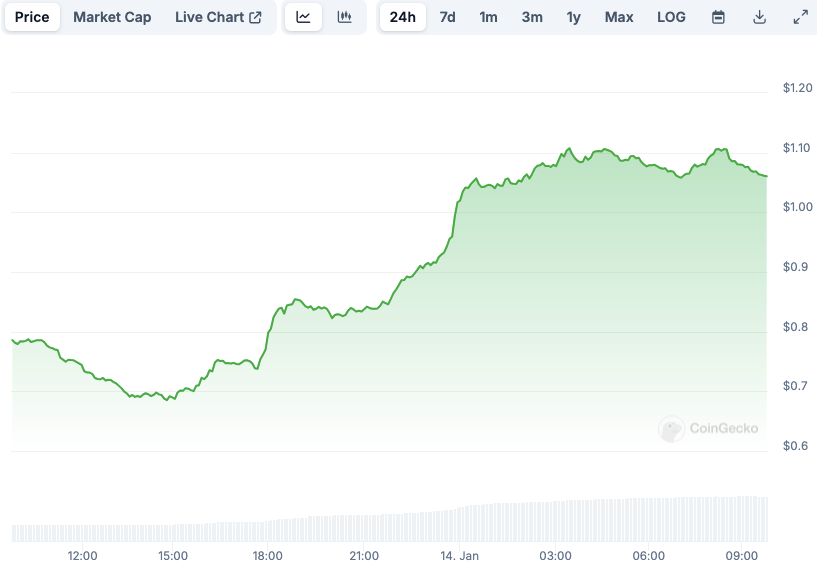The width and height of the screenshot is (817, 581).
Task: Show the Max time range
Action: [x=619, y=17]
